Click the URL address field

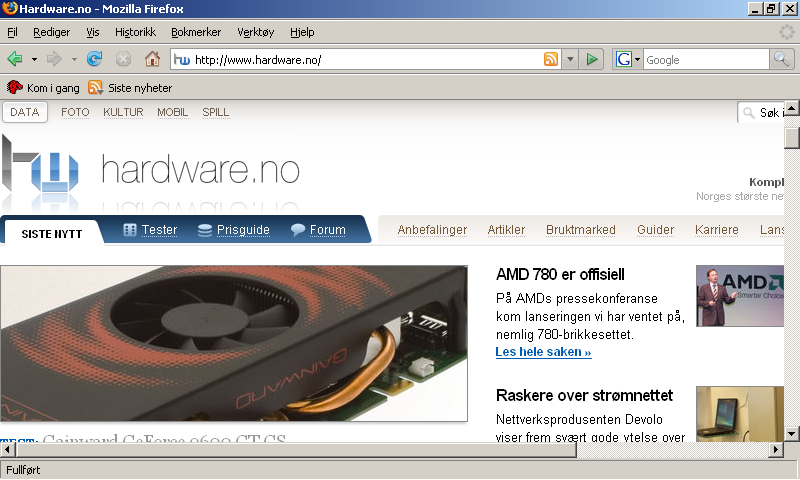pyautogui.click(x=367, y=60)
